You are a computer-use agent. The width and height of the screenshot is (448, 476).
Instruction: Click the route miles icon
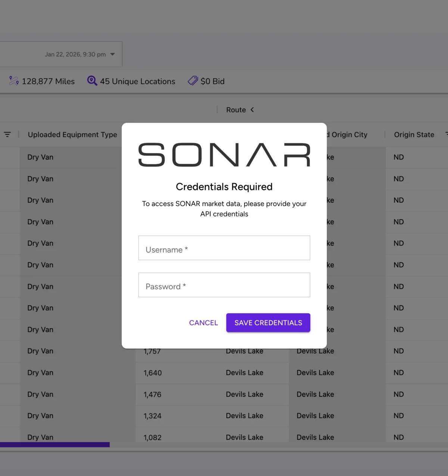click(x=14, y=81)
